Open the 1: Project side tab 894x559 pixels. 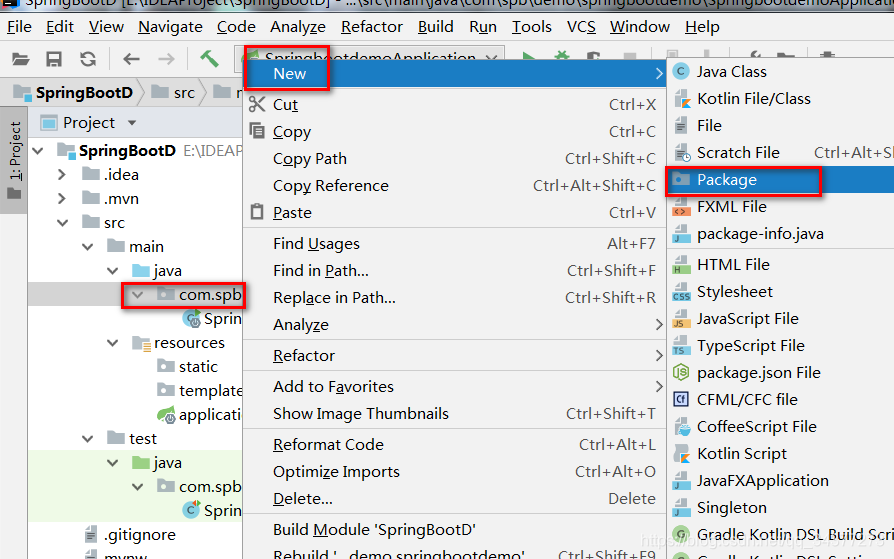tap(14, 160)
